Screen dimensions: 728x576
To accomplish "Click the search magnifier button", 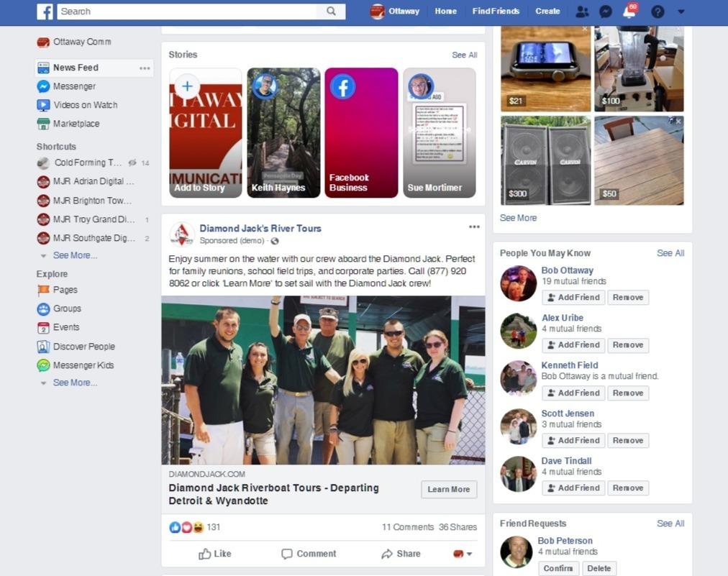I will tap(331, 11).
